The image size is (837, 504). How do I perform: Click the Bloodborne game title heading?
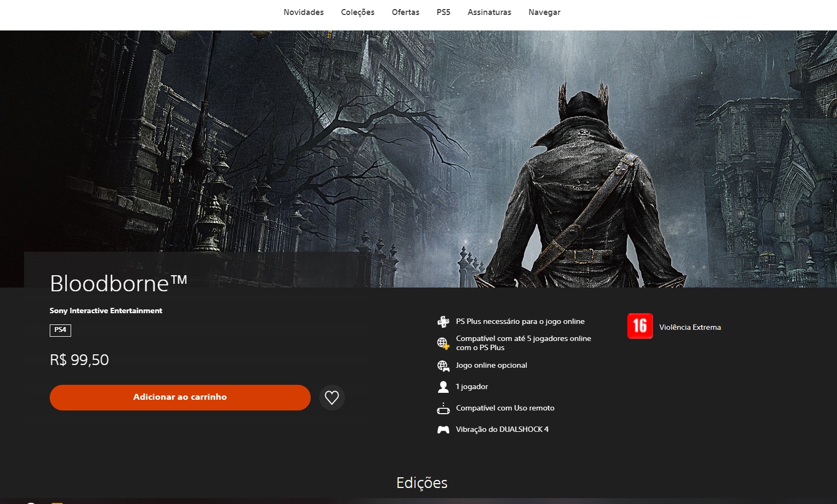pyautogui.click(x=118, y=283)
